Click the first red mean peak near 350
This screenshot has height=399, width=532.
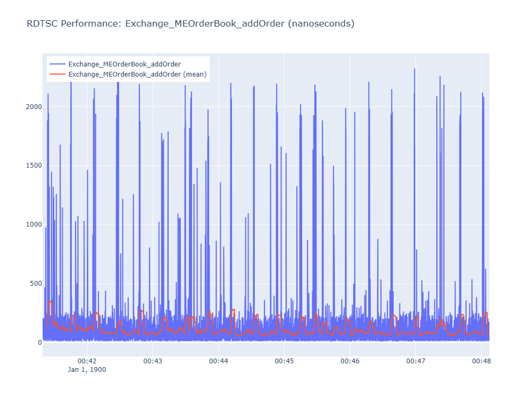coord(50,301)
